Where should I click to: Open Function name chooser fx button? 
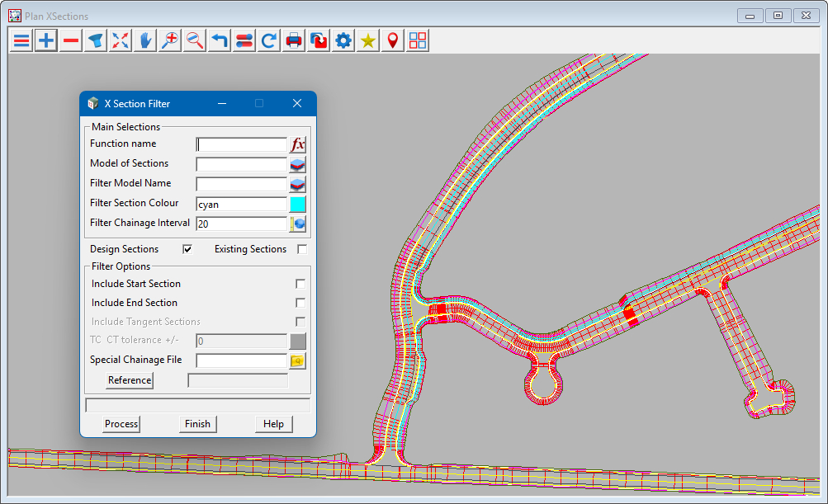[298, 144]
